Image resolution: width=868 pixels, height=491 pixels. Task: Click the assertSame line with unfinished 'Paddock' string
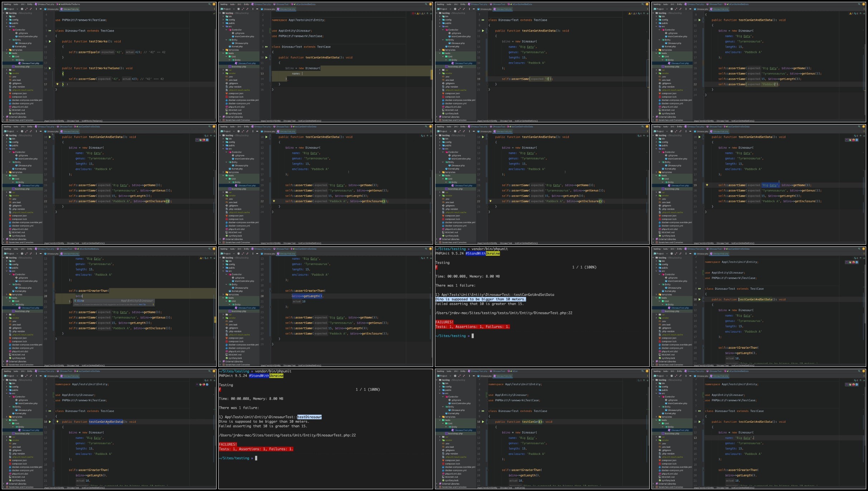point(749,84)
